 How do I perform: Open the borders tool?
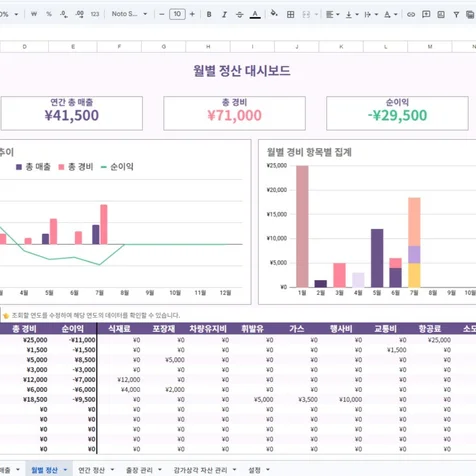point(290,14)
